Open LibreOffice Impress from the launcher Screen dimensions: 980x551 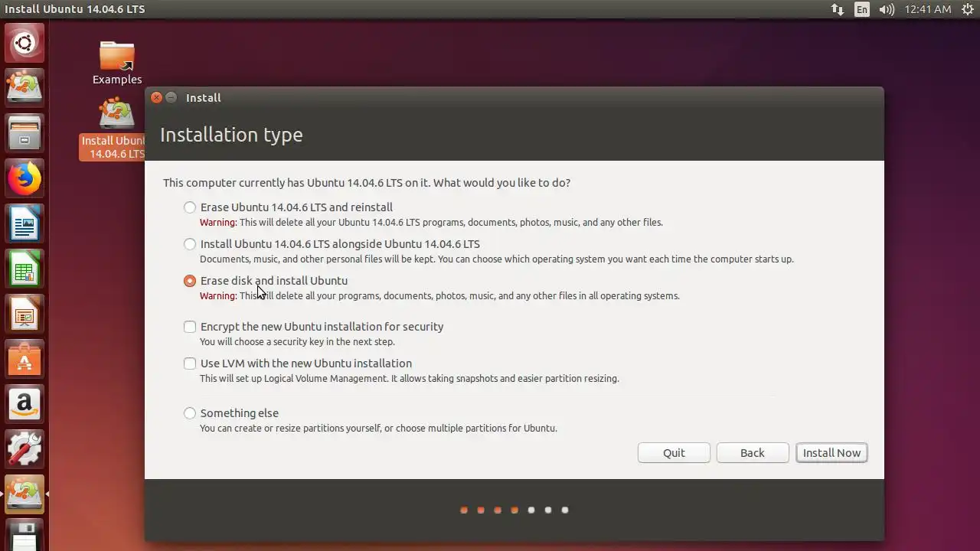tap(24, 315)
